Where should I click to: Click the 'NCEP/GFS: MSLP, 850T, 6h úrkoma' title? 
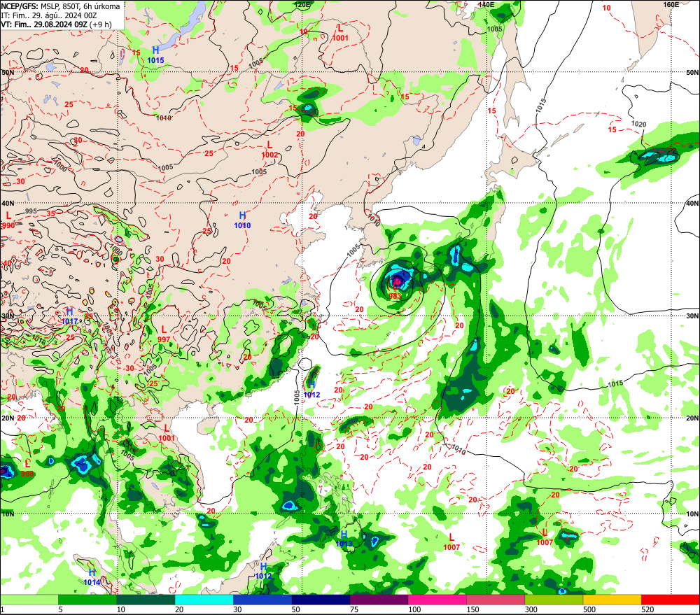pos(60,6)
